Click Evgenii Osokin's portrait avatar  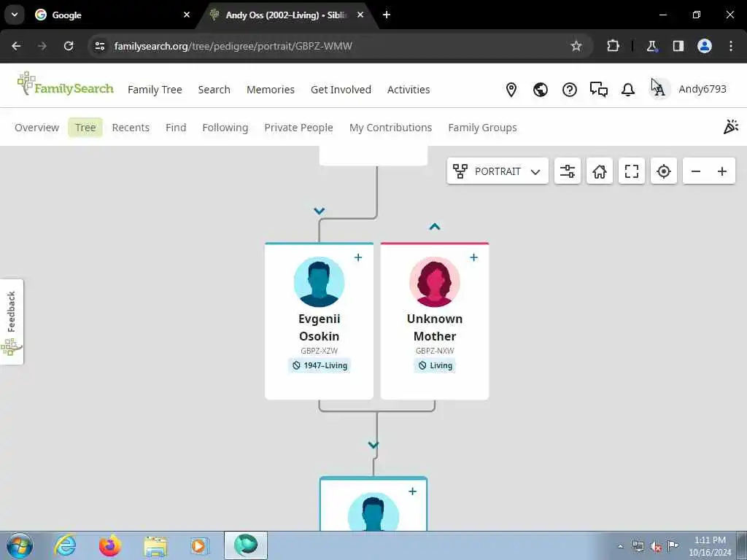(319, 282)
